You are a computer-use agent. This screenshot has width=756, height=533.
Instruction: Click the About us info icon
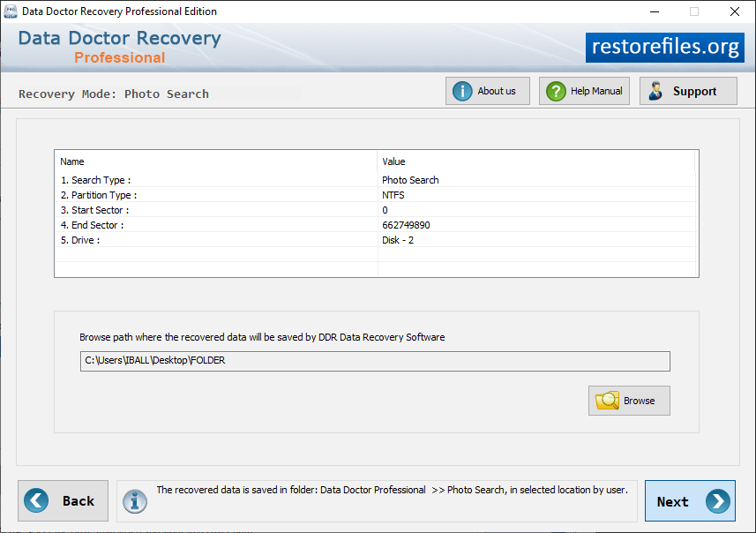(x=462, y=91)
